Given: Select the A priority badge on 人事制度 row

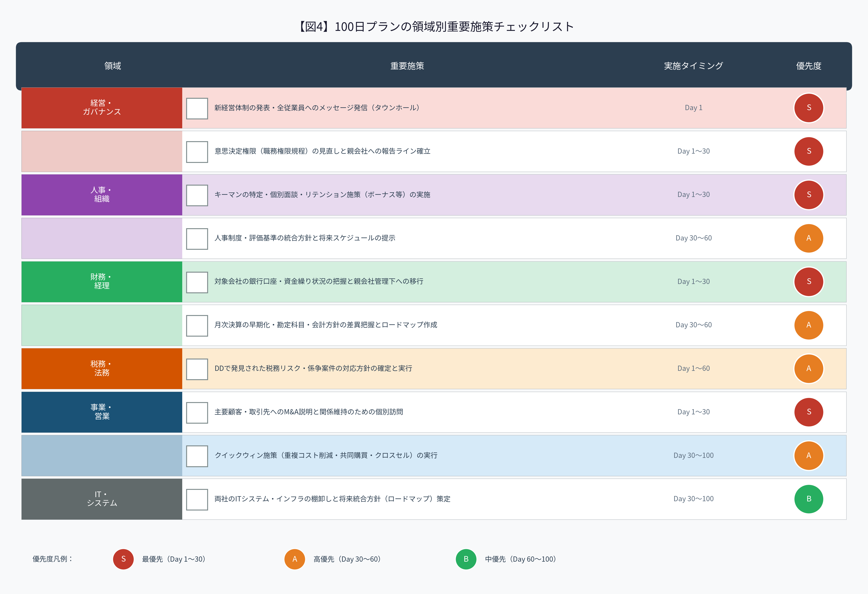Looking at the screenshot, I should pyautogui.click(x=809, y=238).
